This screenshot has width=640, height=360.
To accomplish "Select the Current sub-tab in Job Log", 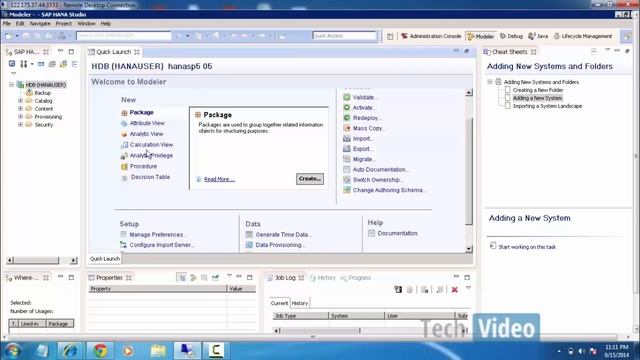I will pyautogui.click(x=280, y=303).
